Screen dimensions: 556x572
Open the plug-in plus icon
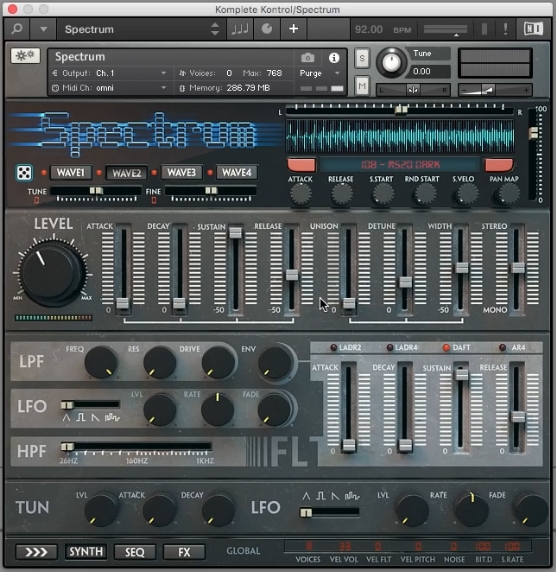294,29
